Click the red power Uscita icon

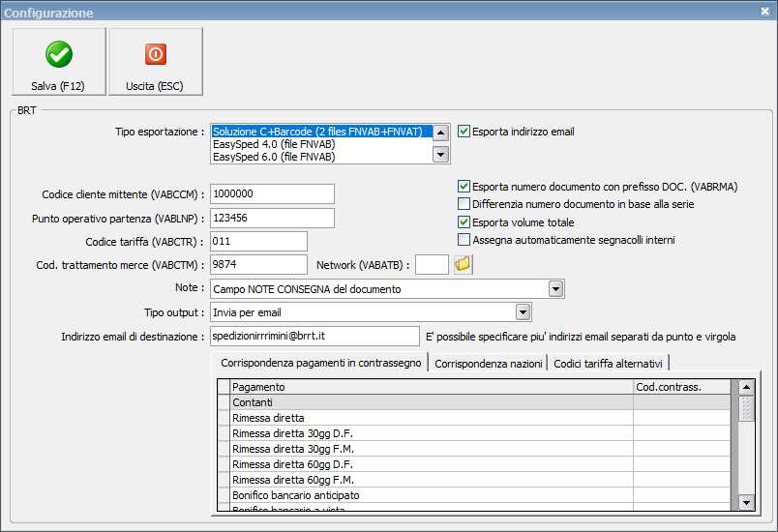pyautogui.click(x=155, y=54)
